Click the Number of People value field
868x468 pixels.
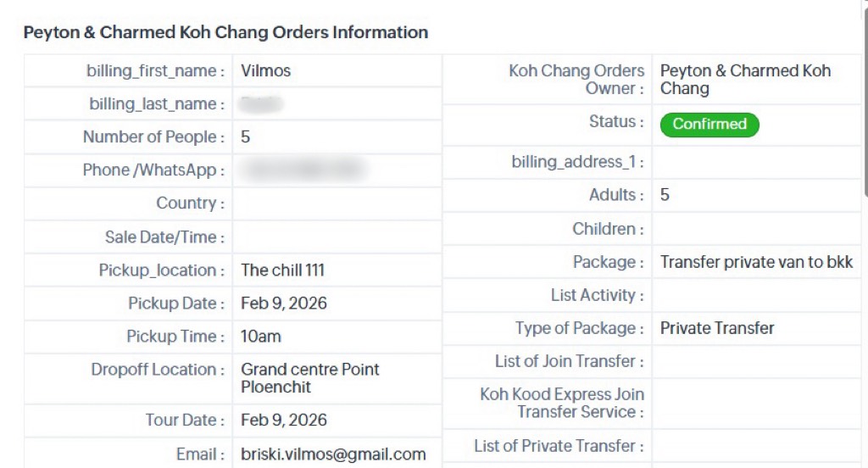(x=246, y=137)
